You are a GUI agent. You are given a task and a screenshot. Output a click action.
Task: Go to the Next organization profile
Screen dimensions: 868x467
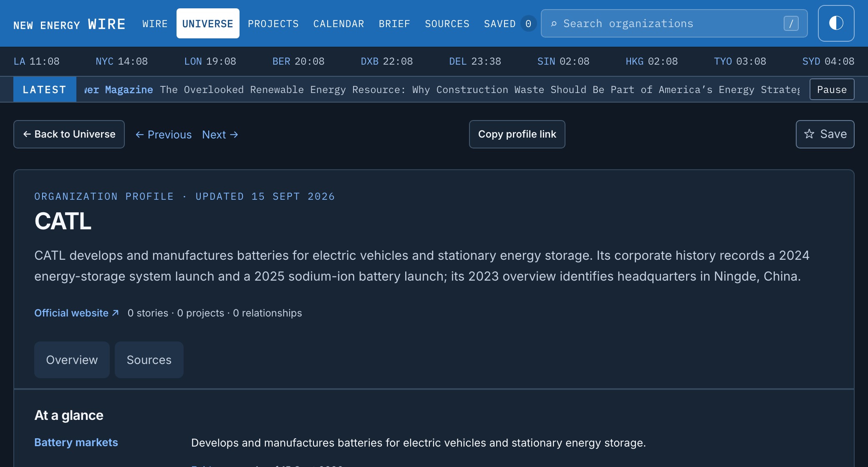[x=220, y=135]
